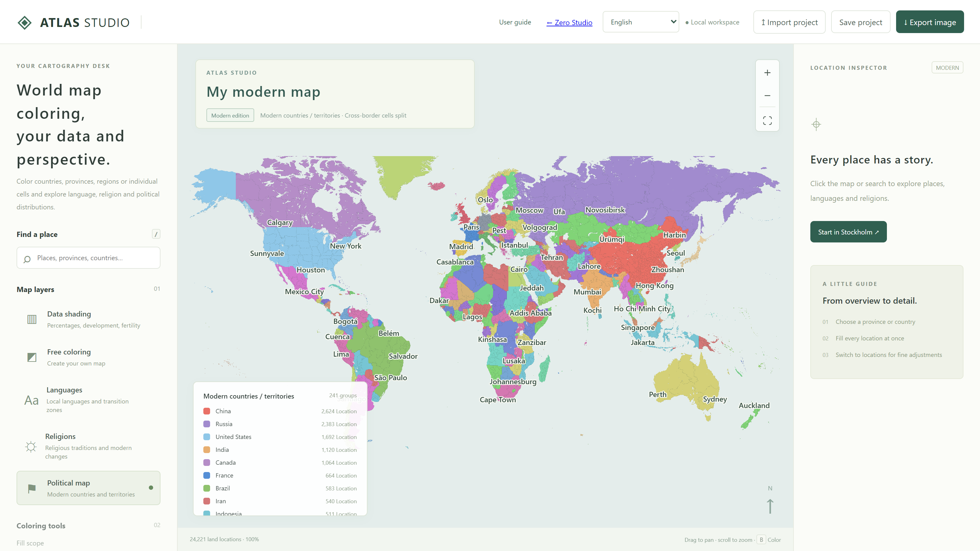Click Local workspace status indicator
This screenshot has height=551, width=980.
[712, 22]
